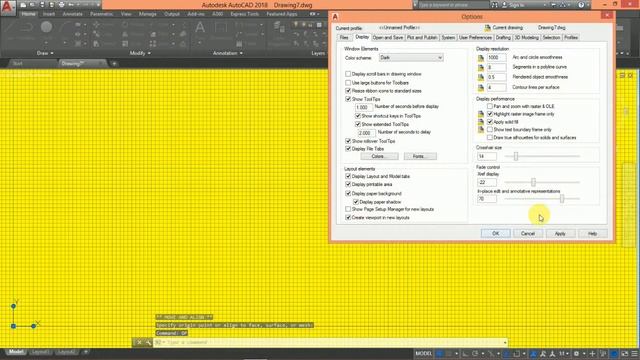640x360 pixels.
Task: Expand the Draw panel flyout
Action: coord(45,53)
